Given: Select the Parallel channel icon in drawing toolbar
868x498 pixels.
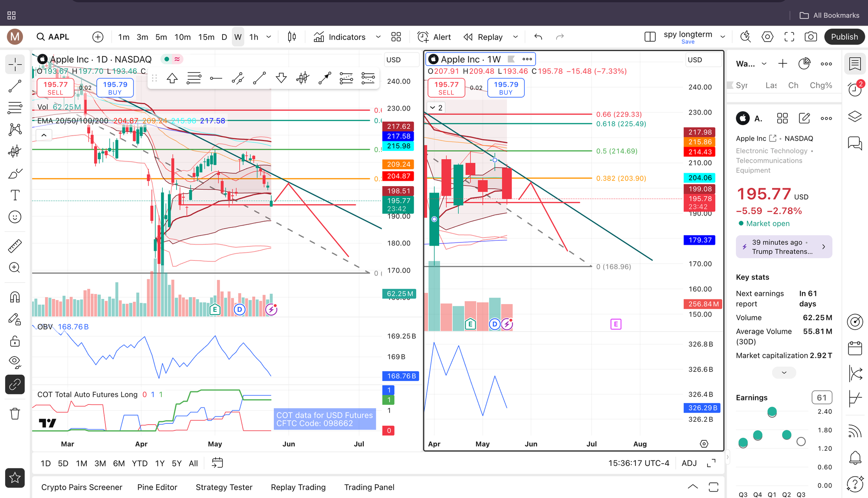Looking at the screenshot, I should point(238,78).
